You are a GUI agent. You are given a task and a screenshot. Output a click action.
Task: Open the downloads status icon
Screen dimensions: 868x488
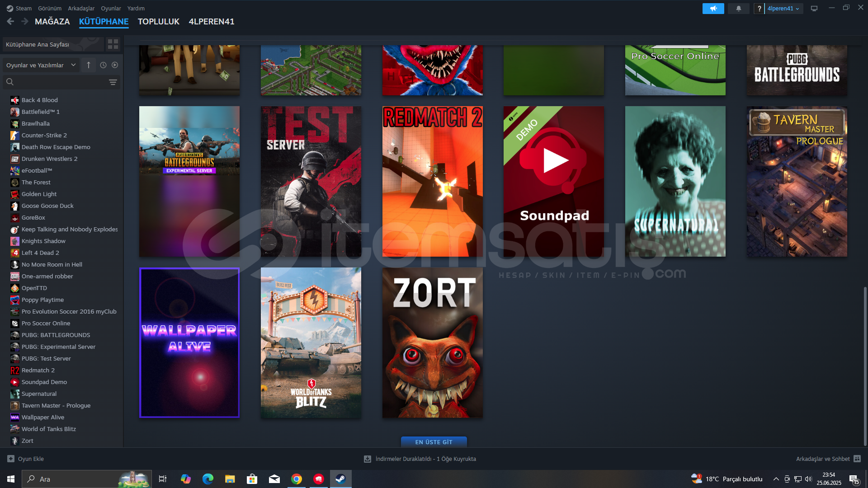click(x=368, y=459)
